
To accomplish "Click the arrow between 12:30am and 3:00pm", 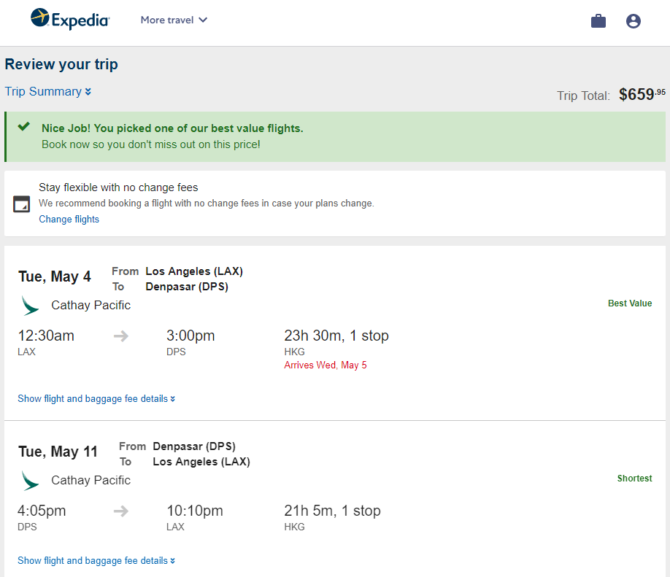I will pos(121,336).
